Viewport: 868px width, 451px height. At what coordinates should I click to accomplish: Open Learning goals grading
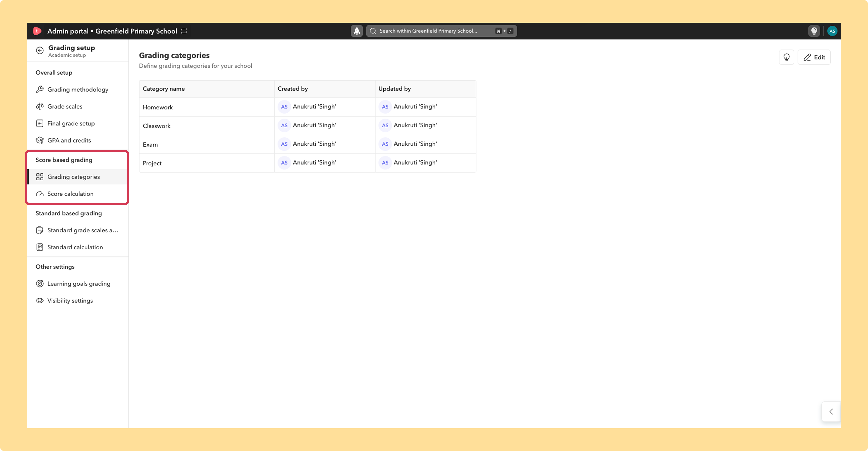(78, 284)
